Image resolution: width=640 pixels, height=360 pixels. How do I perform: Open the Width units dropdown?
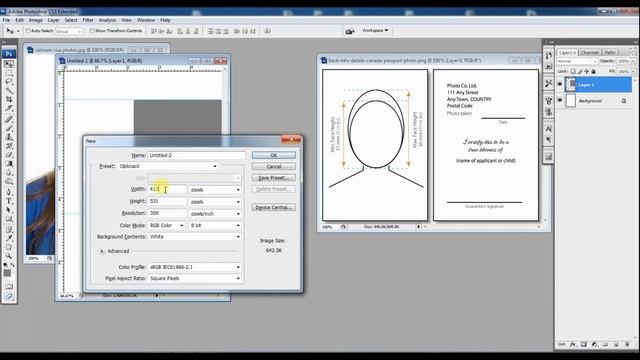click(215, 190)
